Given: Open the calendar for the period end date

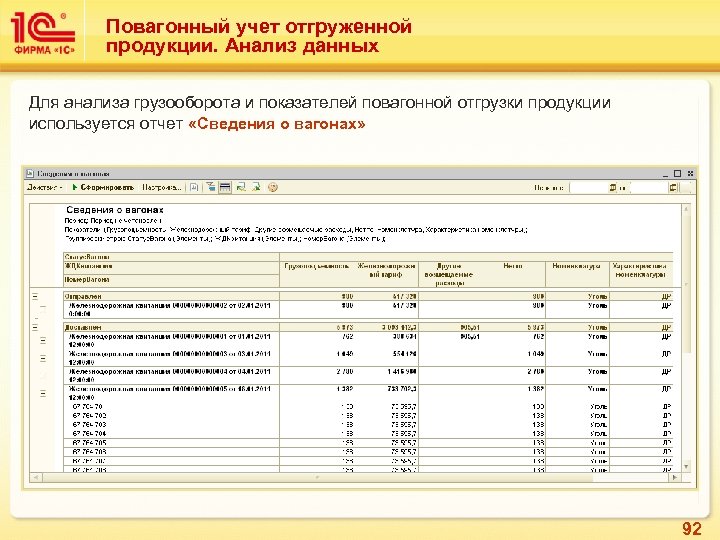Looking at the screenshot, I should [673, 187].
